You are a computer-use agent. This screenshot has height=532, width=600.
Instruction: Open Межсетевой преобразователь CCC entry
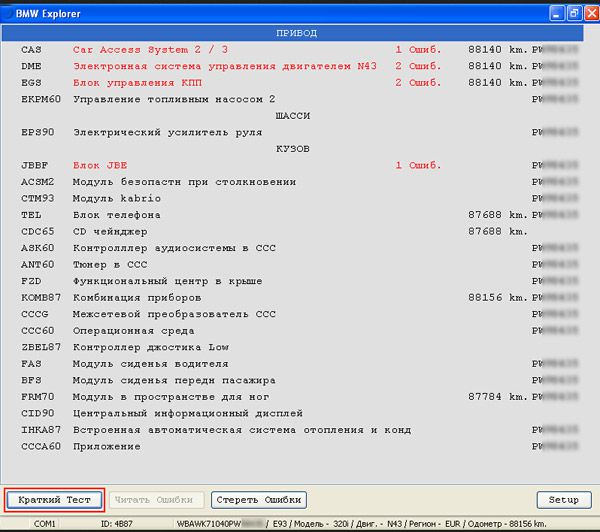tap(174, 314)
